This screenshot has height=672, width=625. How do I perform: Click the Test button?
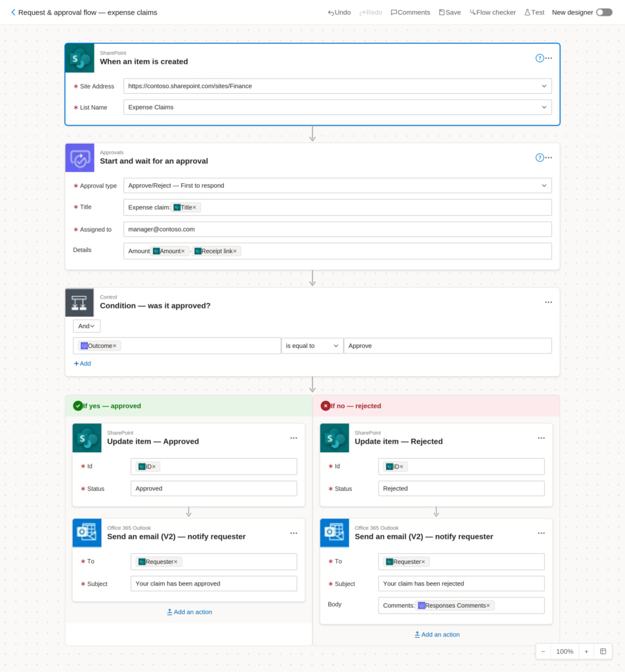pyautogui.click(x=534, y=12)
